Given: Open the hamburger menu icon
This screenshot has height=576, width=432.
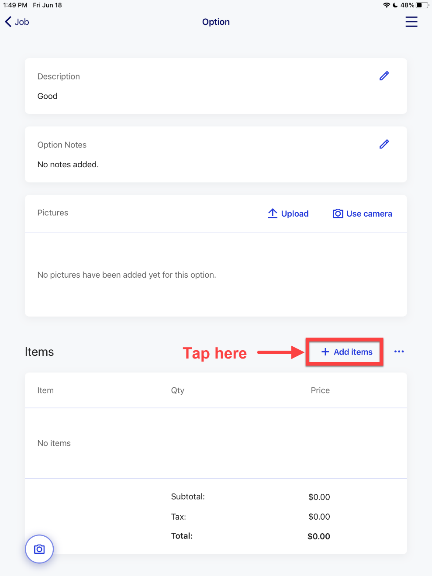Looking at the screenshot, I should click(411, 22).
